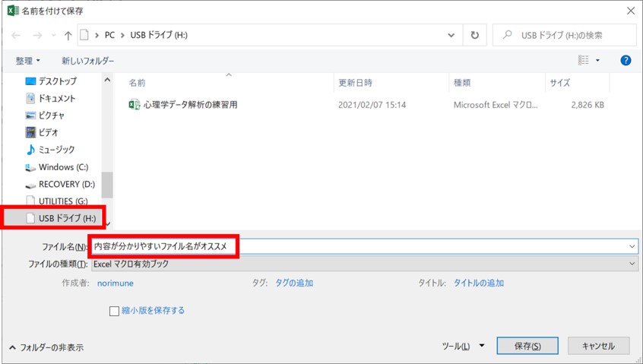The height and width of the screenshot is (364, 643).
Task: Sort by サイズ column header
Action: [559, 83]
